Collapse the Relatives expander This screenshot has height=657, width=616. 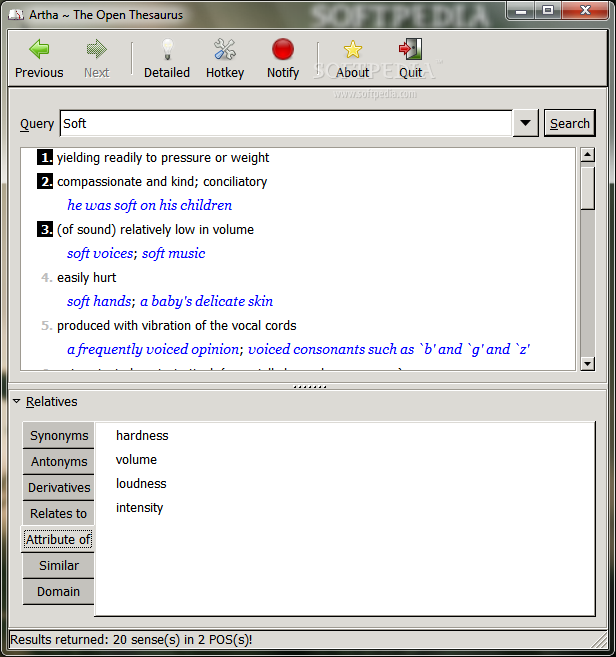(x=17, y=401)
